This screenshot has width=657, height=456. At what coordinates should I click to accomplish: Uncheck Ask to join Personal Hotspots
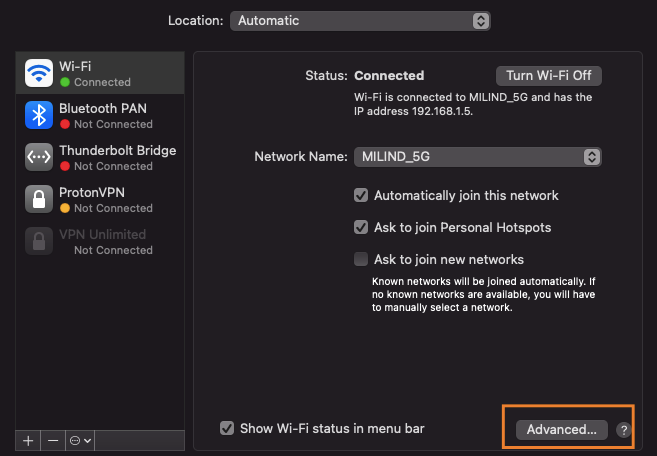(x=361, y=228)
